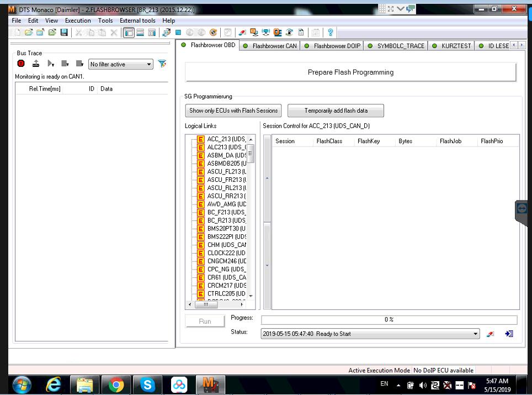Click Internet Explorer in the taskbar
Screen dimensions: 532x395
pyautogui.click(x=54, y=385)
